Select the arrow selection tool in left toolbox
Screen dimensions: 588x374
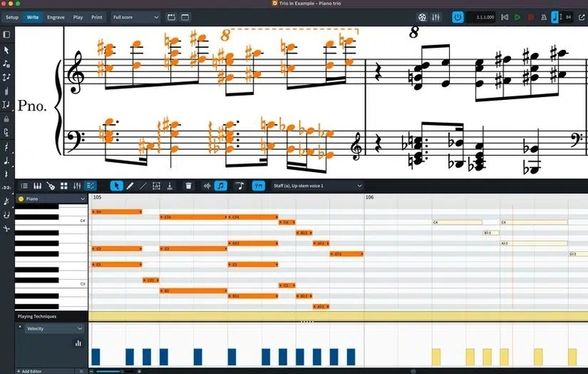(7, 50)
